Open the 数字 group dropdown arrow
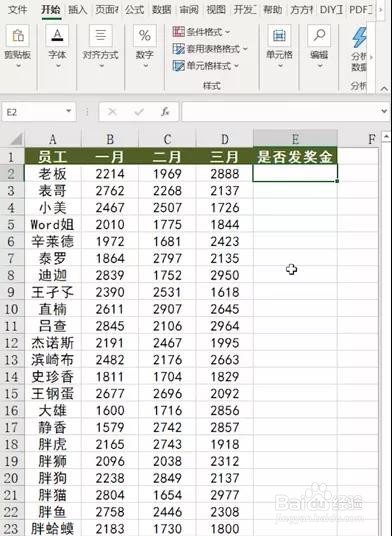 145,66
